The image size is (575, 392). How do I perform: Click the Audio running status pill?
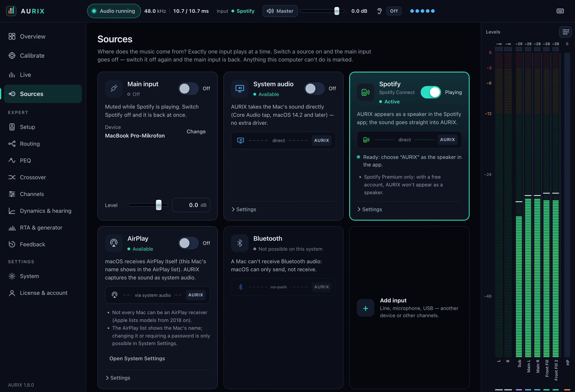point(114,11)
